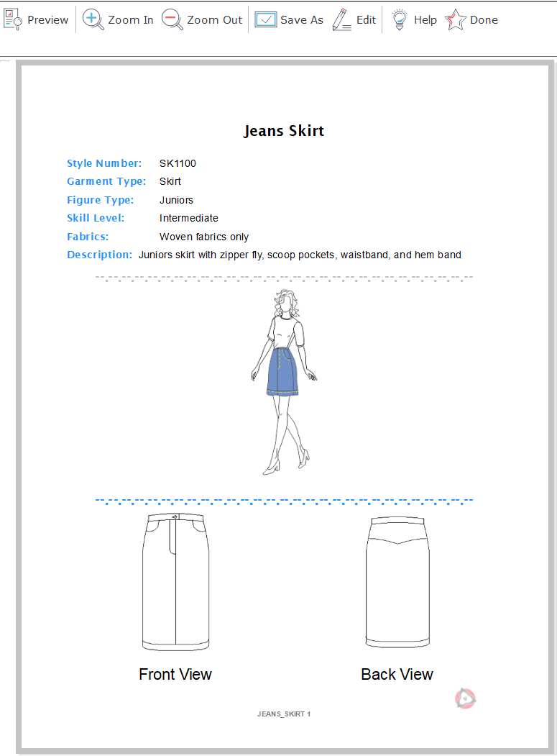This screenshot has width=557, height=756.
Task: Click the front view skirt sketch
Action: [175, 581]
